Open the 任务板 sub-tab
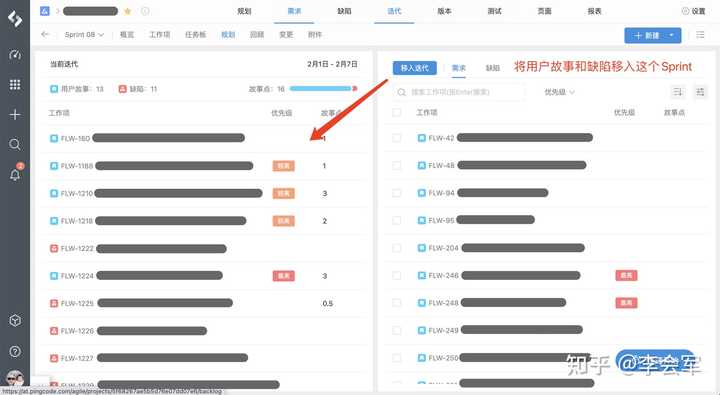This screenshot has width=720, height=395. pyautogui.click(x=196, y=34)
